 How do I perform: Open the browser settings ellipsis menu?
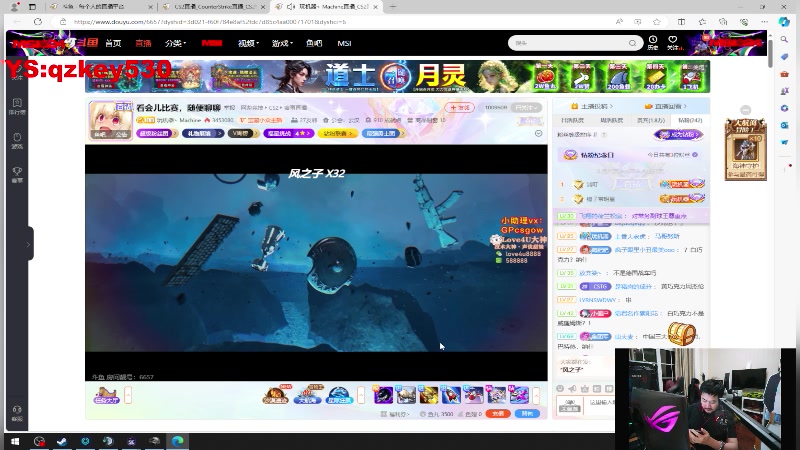point(764,21)
